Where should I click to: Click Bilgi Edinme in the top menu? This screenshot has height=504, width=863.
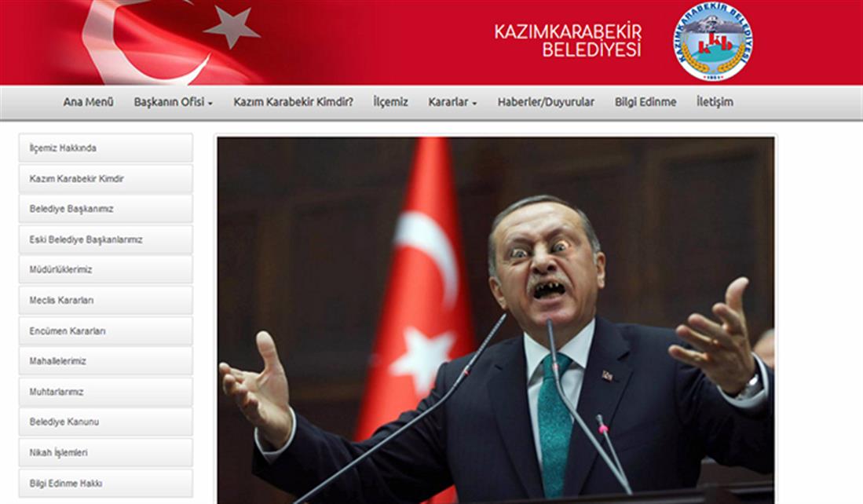click(x=645, y=102)
